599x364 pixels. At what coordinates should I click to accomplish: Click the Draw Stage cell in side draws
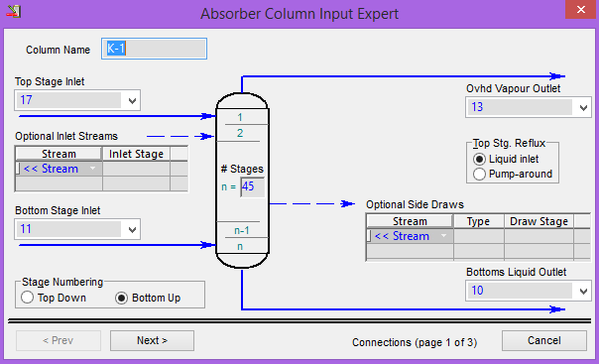coord(539,236)
